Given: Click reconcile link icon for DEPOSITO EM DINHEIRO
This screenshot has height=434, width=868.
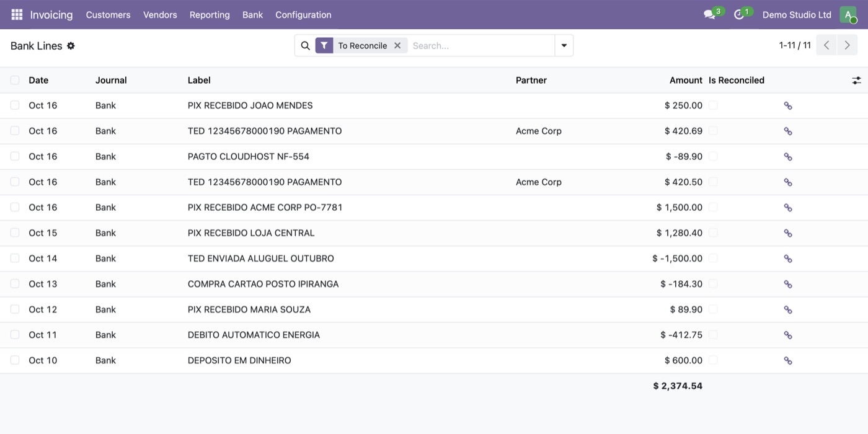Looking at the screenshot, I should [788, 360].
